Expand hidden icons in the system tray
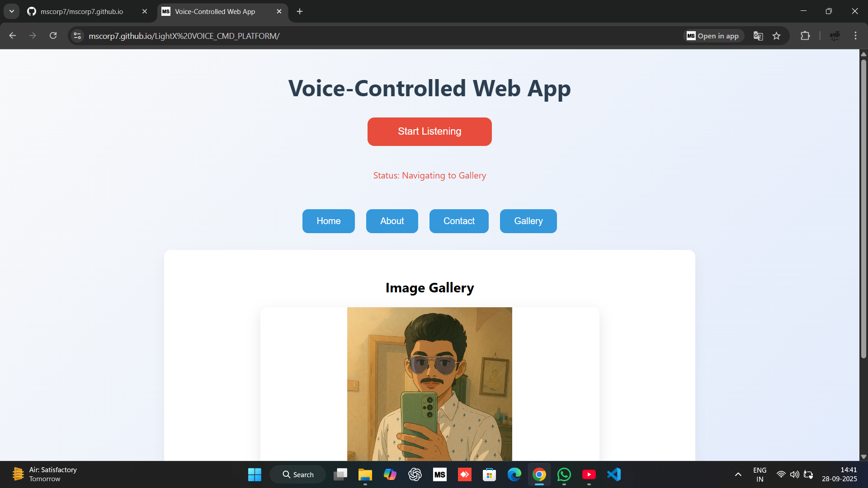Image resolution: width=868 pixels, height=488 pixels. tap(738, 474)
